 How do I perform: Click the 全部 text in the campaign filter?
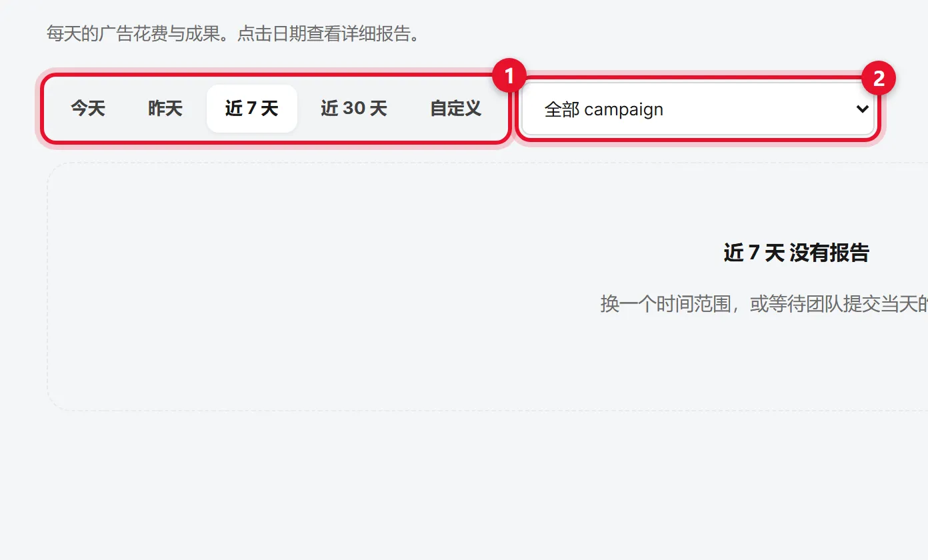[x=562, y=110]
